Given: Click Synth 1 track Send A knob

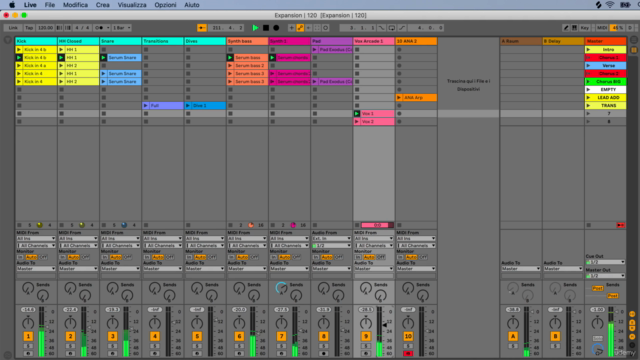Looking at the screenshot, I should tap(281, 288).
